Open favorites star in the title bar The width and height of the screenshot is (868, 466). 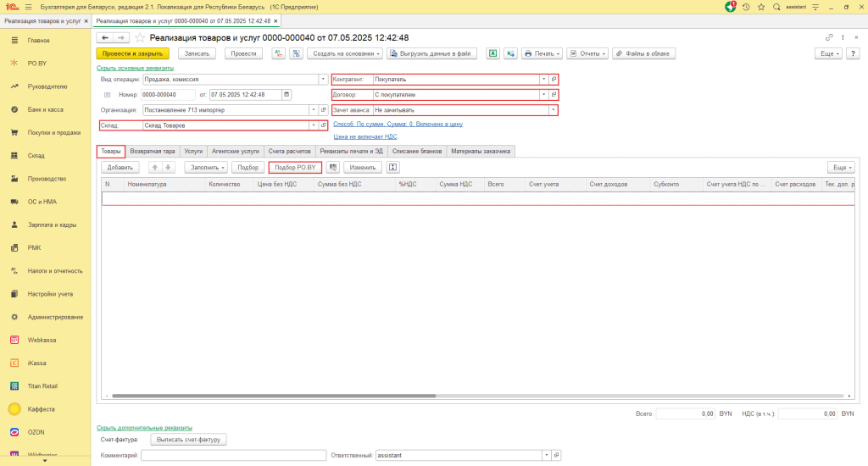click(x=761, y=7)
